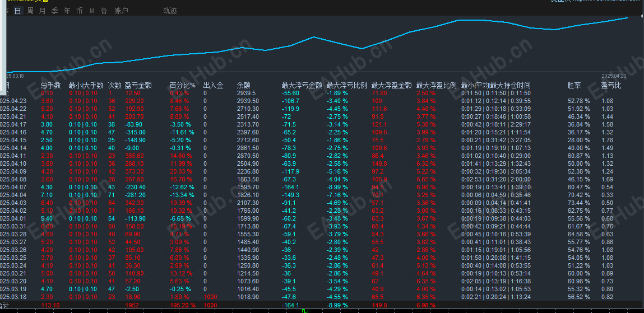Click the 盈亏比 column header
The width and height of the screenshot is (644, 313).
611,85
